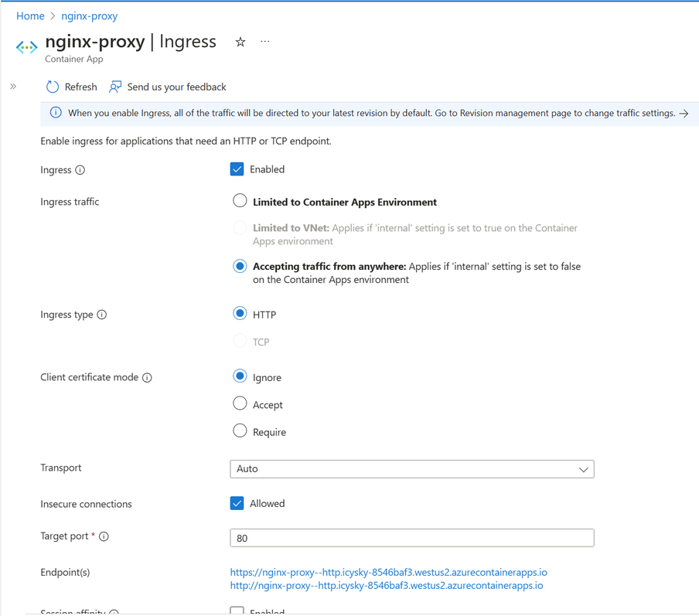Image resolution: width=699 pixels, height=616 pixels.
Task: Open the http nginx-proxy endpoint link
Action: click(x=387, y=586)
